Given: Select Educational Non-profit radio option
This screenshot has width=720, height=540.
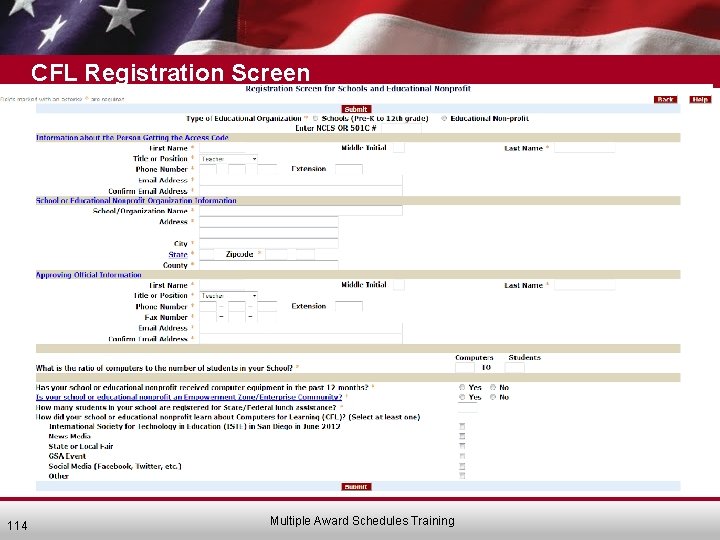Looking at the screenshot, I should pos(444,118).
